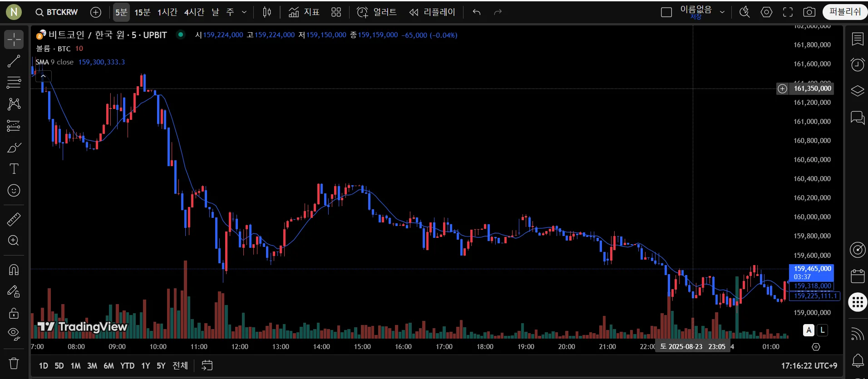Open the chat panel in right sidebar
This screenshot has width=868, height=379.
tap(858, 118)
